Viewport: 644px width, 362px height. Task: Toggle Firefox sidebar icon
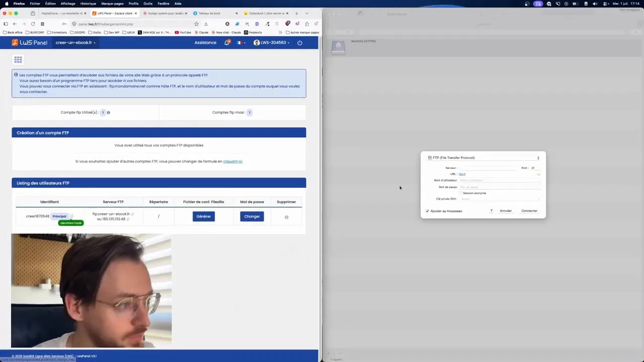tap(6, 24)
